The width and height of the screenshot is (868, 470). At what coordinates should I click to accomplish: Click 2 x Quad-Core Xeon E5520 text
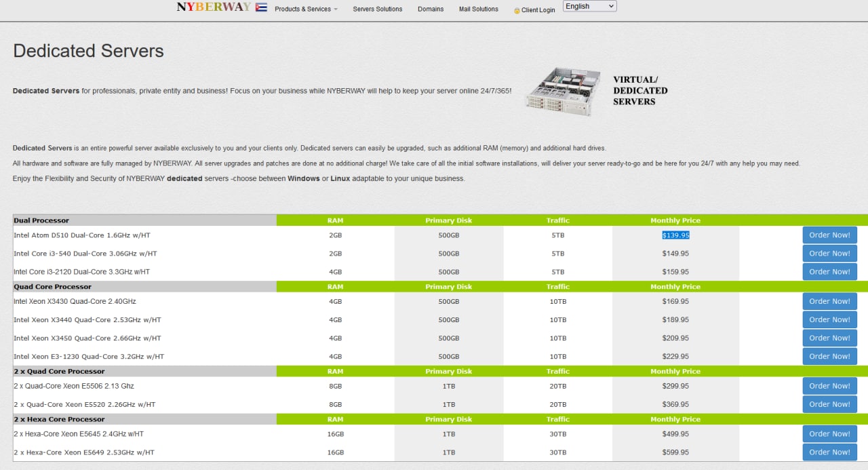tap(85, 405)
